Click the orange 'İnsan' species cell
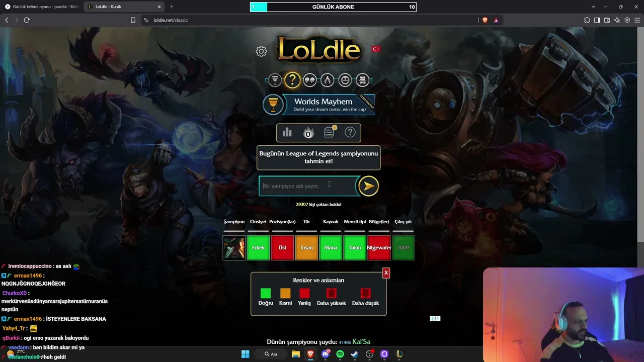 [306, 248]
